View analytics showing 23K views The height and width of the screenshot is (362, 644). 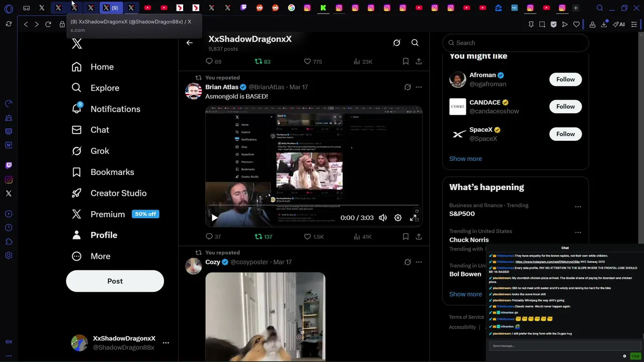point(363,61)
